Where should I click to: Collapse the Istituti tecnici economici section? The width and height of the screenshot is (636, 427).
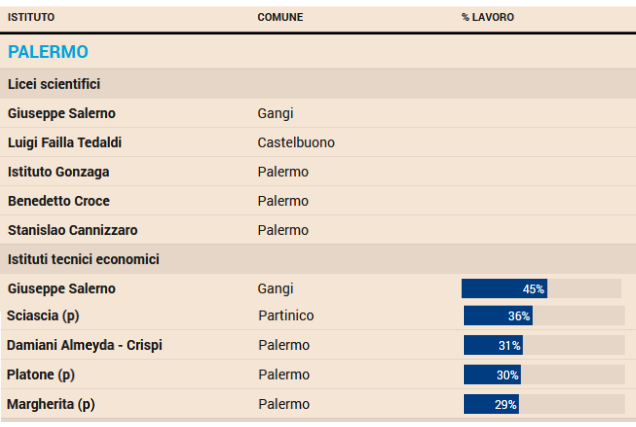click(83, 259)
